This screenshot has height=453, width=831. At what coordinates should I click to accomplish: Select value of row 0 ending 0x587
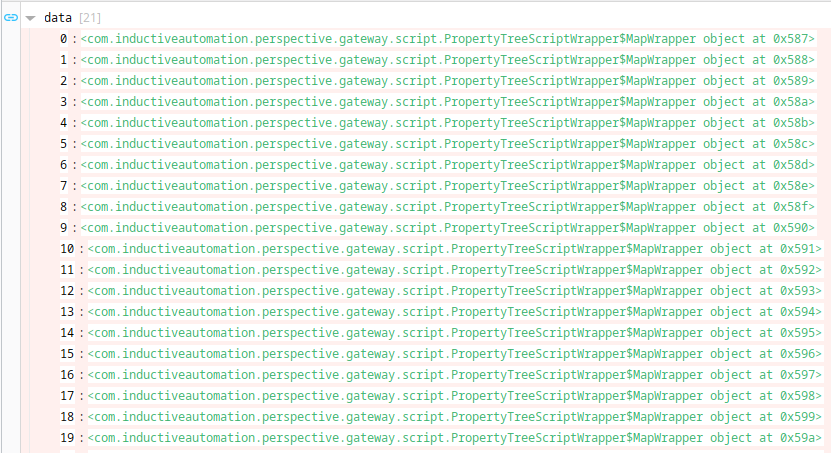tap(448, 39)
